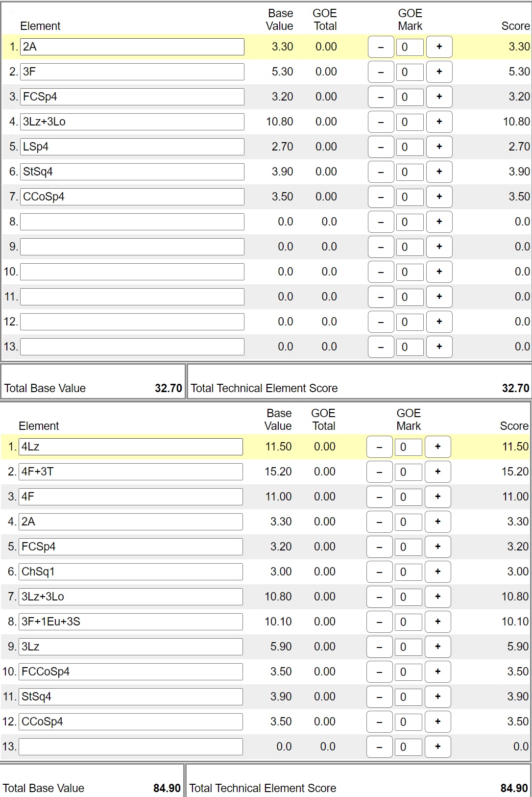
Task: Click the plus button for the 4F row
Action: click(x=437, y=497)
